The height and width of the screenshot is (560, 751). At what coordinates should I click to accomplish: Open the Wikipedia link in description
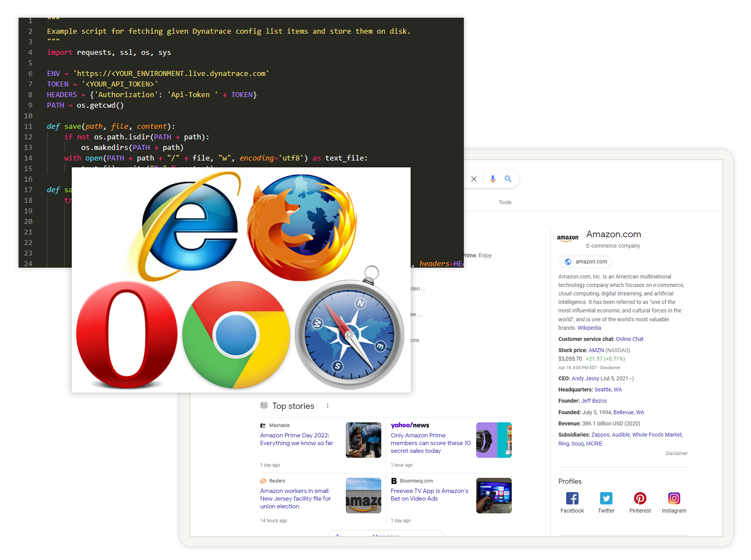point(589,328)
